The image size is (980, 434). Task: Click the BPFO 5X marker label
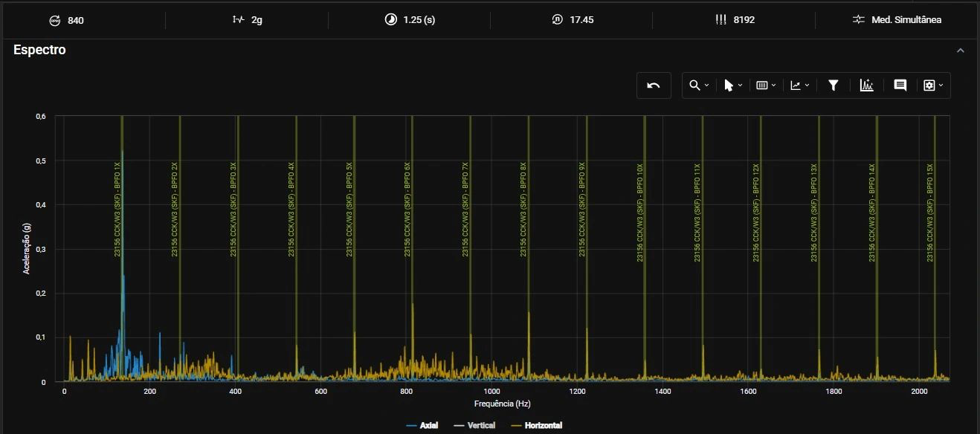(349, 210)
